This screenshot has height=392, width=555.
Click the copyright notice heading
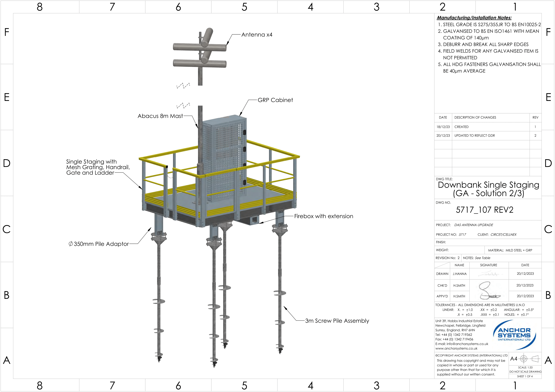click(x=471, y=355)
